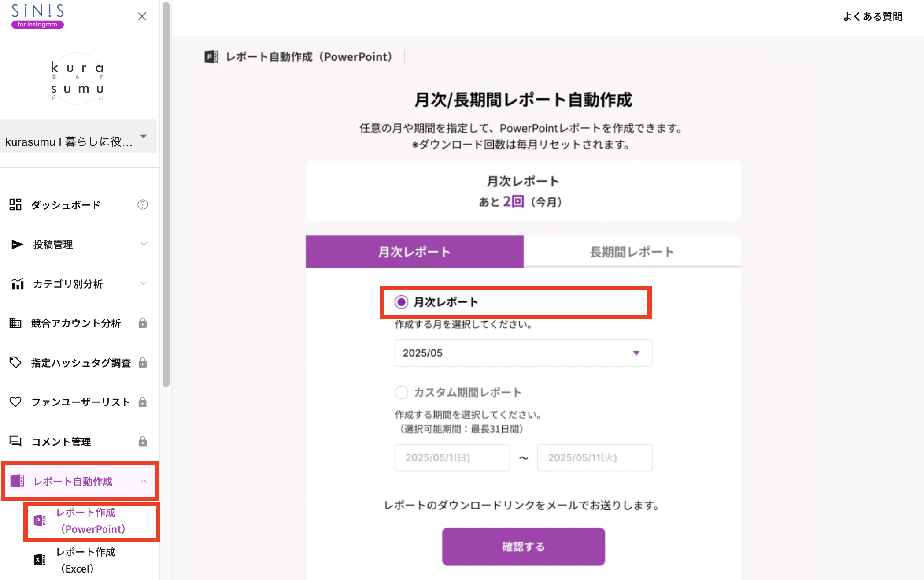Click the SINIS for Instagram logo
The image size is (924, 580).
(37, 15)
